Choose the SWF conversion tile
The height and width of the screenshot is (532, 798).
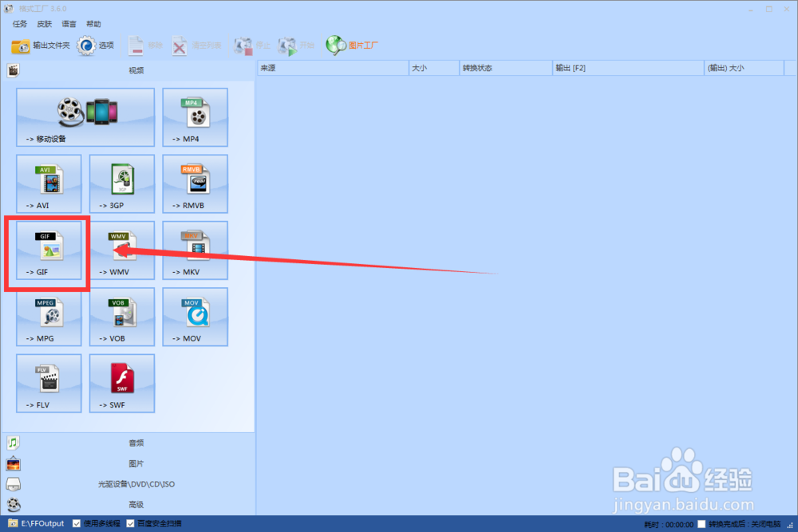(122, 384)
